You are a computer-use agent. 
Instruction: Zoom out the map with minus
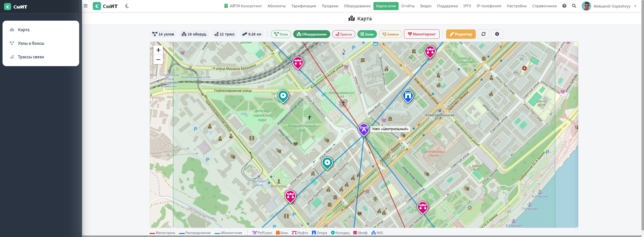click(158, 60)
